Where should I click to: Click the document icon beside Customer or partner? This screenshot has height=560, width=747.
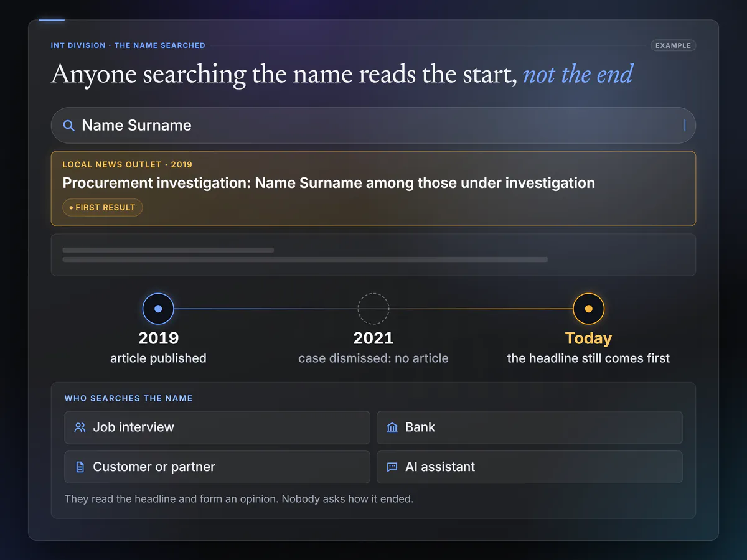80,467
